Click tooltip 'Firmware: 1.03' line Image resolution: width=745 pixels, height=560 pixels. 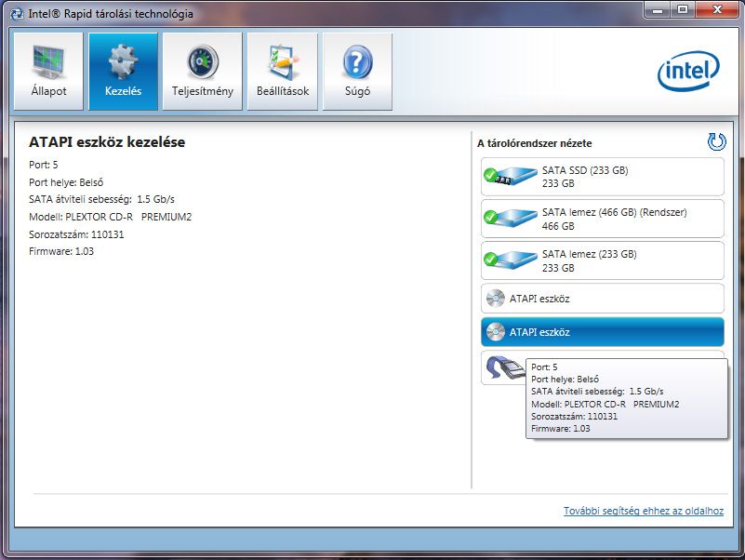561,428
